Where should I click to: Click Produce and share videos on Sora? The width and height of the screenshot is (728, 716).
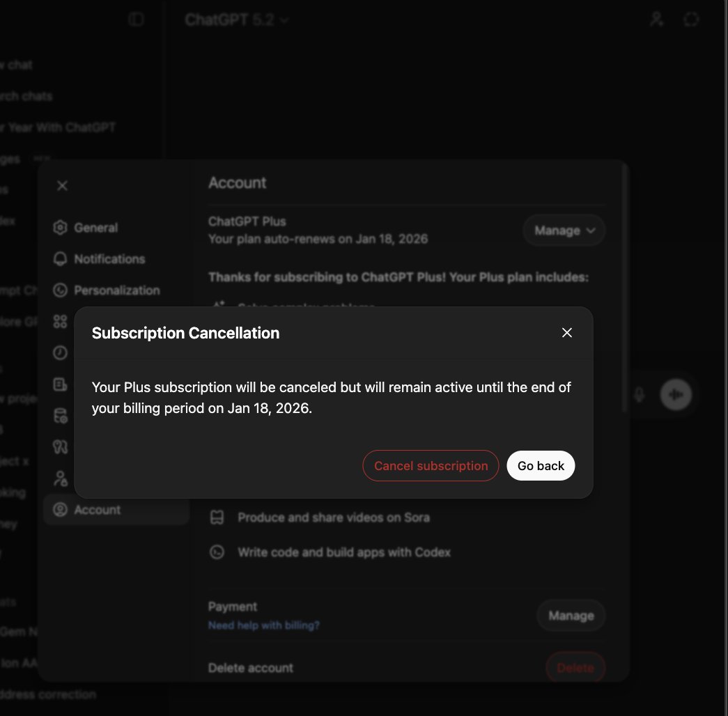(334, 517)
